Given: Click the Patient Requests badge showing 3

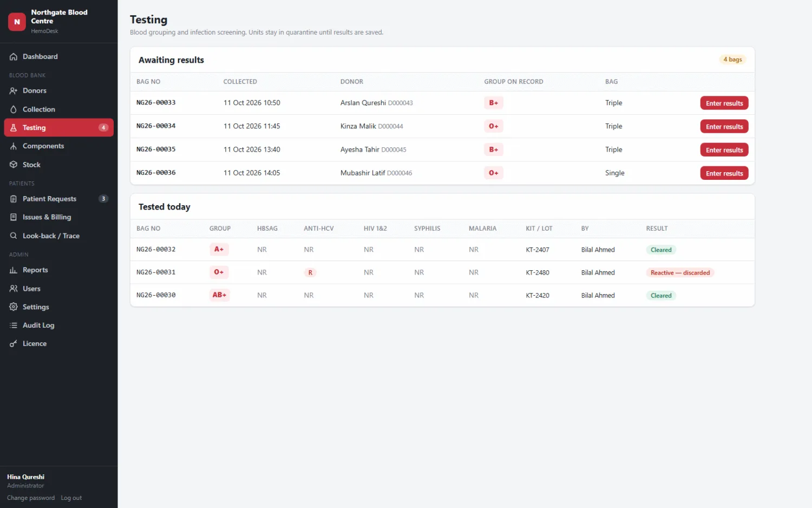Looking at the screenshot, I should click(103, 199).
